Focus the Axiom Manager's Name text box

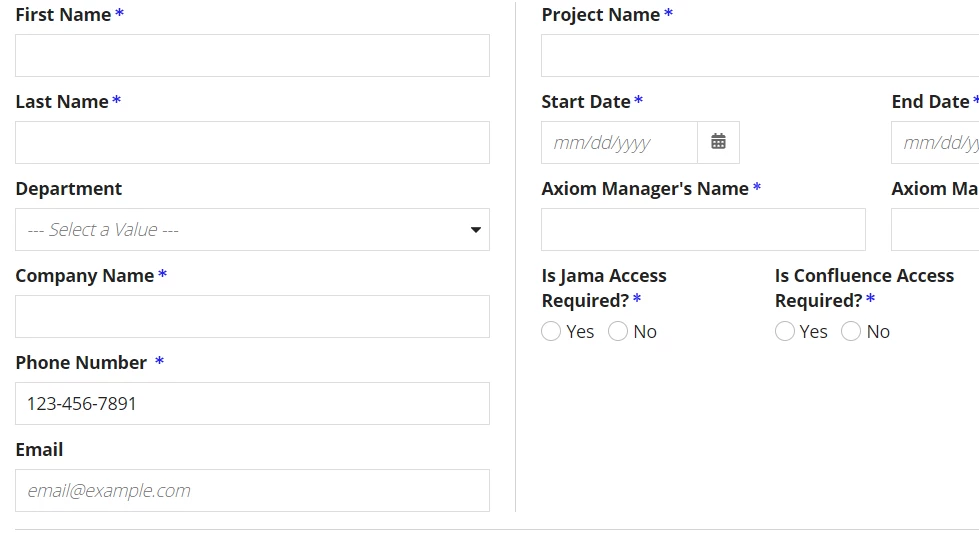(703, 230)
